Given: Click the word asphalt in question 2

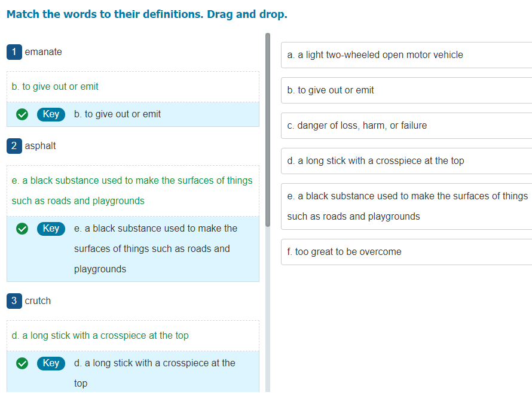Looking at the screenshot, I should (x=41, y=146).
